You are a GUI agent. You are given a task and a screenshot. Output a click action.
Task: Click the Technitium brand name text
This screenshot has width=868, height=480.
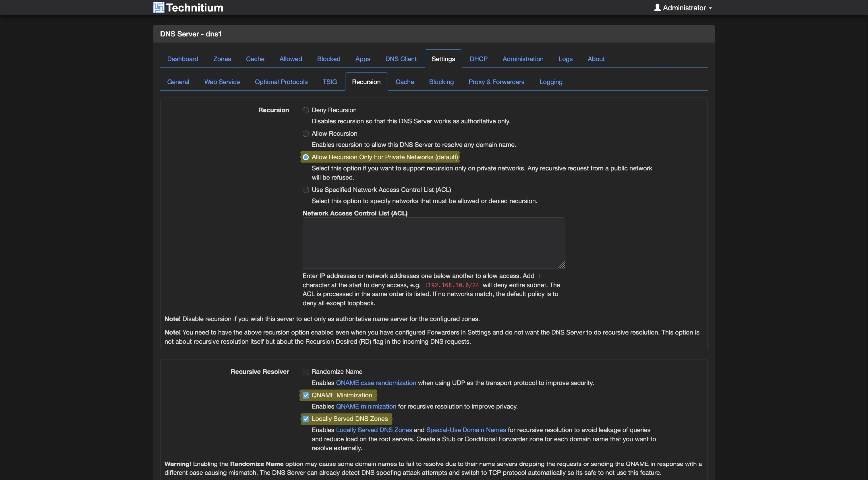[x=194, y=8]
